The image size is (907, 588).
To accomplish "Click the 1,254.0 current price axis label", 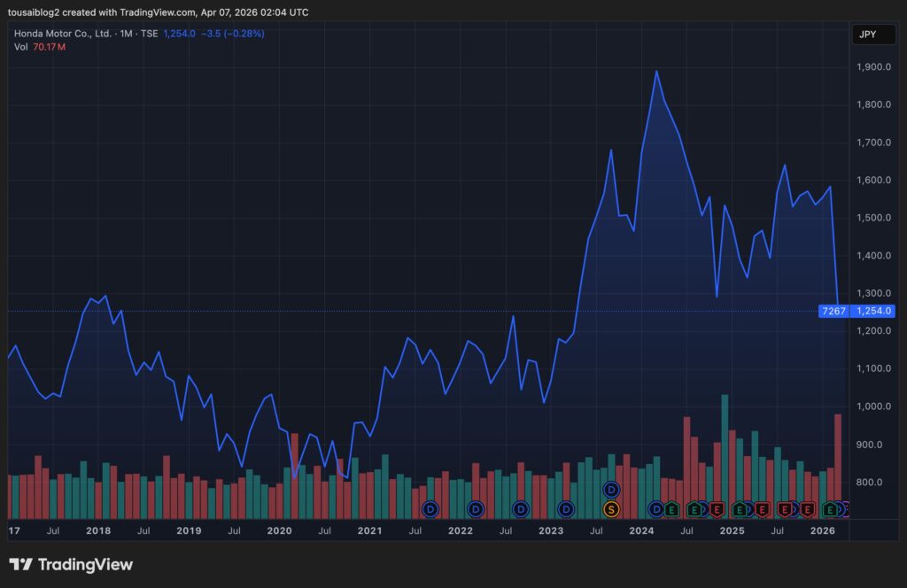I will coord(873,311).
